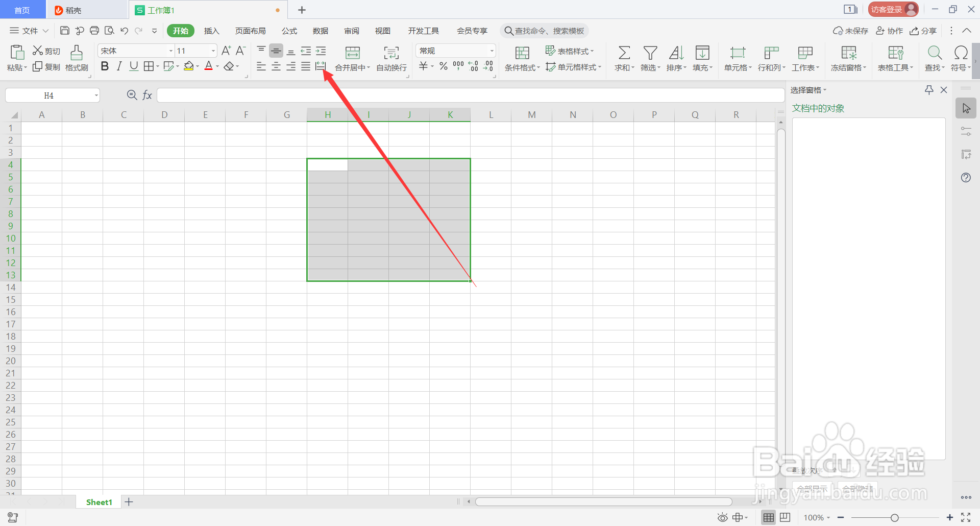Image resolution: width=980 pixels, height=526 pixels.
Task: Decrease indent icon
Action: point(306,51)
